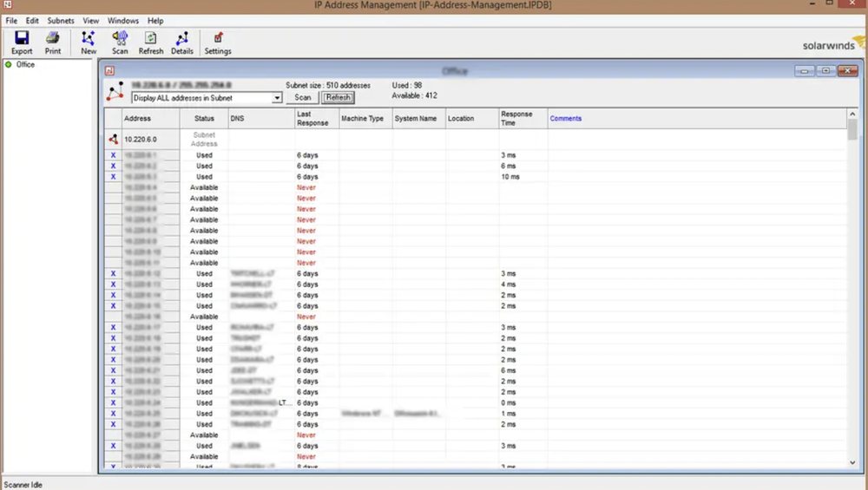868x490 pixels.
Task: Click the Location column header
Action: (471, 118)
